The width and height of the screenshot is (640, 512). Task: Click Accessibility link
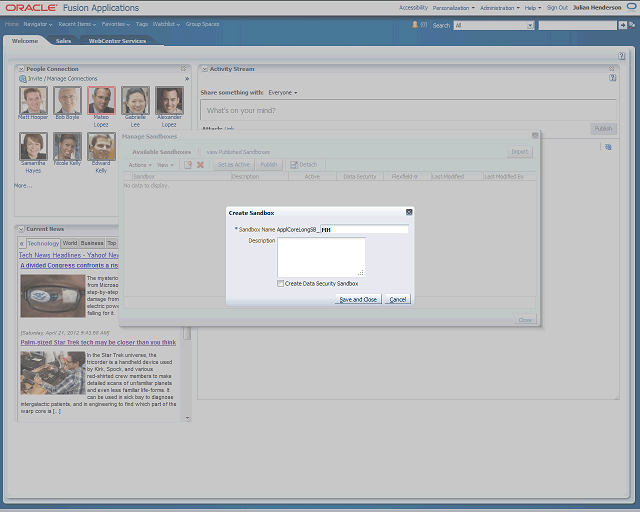[x=413, y=8]
